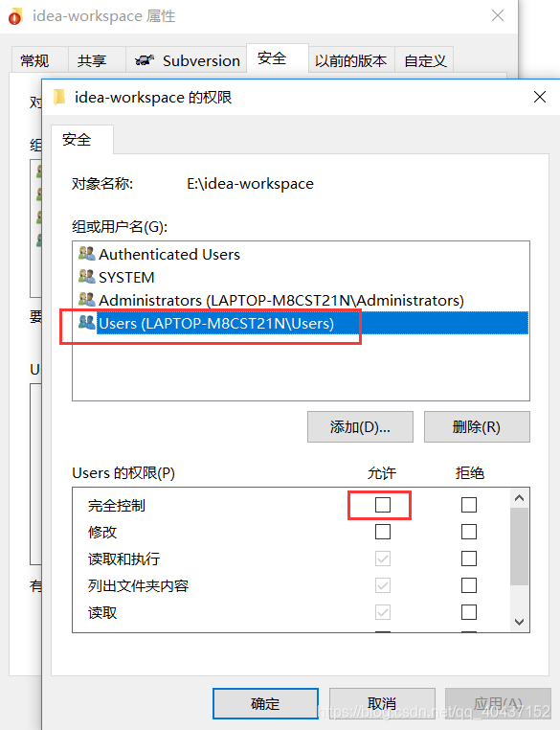Select the 安全 tab in properties window

tap(278, 58)
